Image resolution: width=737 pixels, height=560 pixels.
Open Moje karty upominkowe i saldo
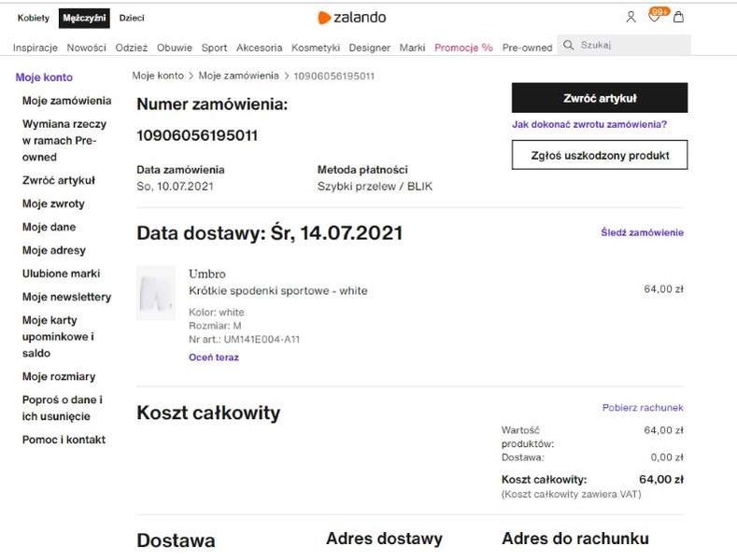(58, 336)
